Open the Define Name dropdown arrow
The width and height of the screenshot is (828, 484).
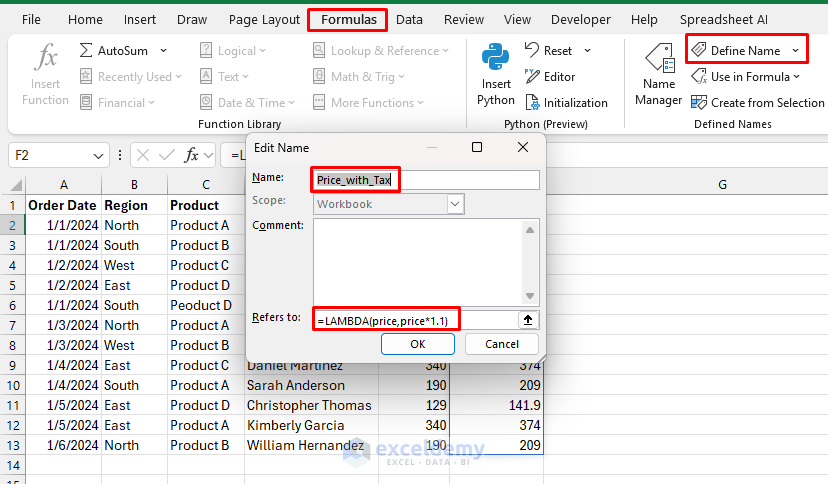pos(795,51)
